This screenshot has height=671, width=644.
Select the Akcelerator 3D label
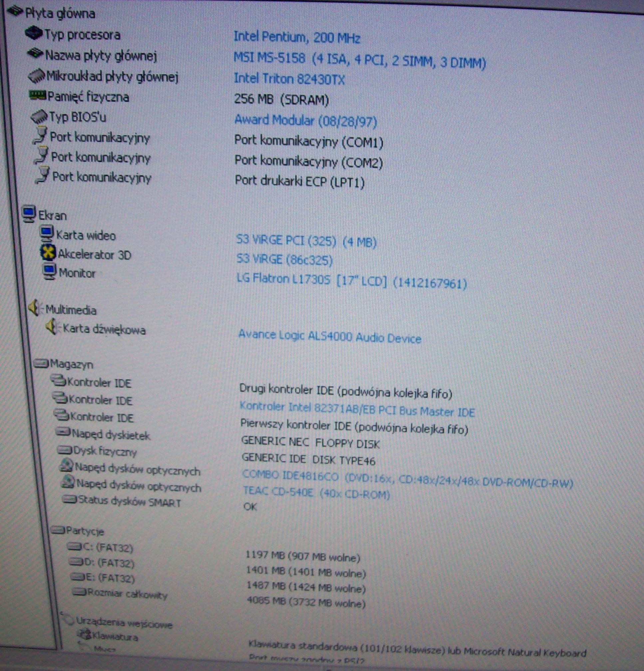click(x=95, y=254)
